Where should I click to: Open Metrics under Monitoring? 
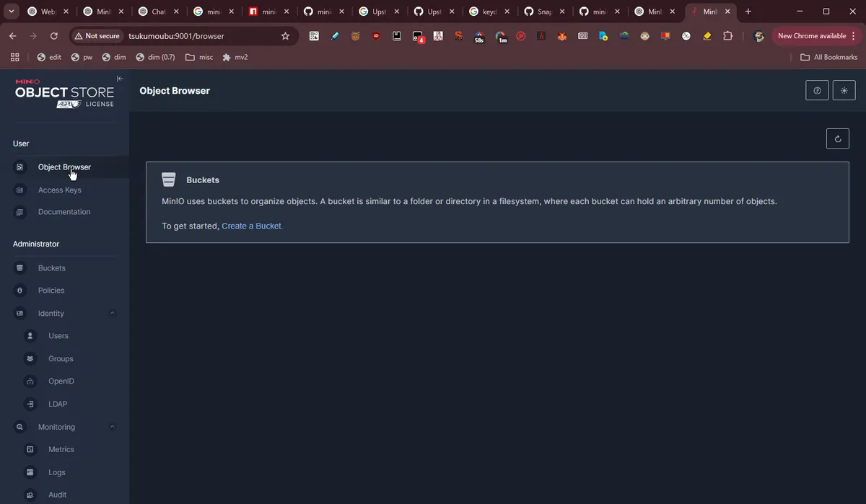coord(61,450)
